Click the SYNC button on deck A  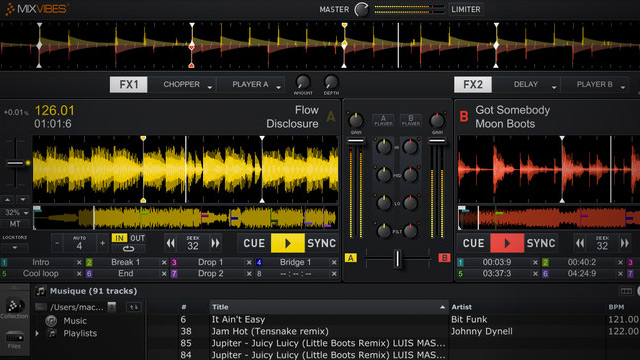[322, 243]
